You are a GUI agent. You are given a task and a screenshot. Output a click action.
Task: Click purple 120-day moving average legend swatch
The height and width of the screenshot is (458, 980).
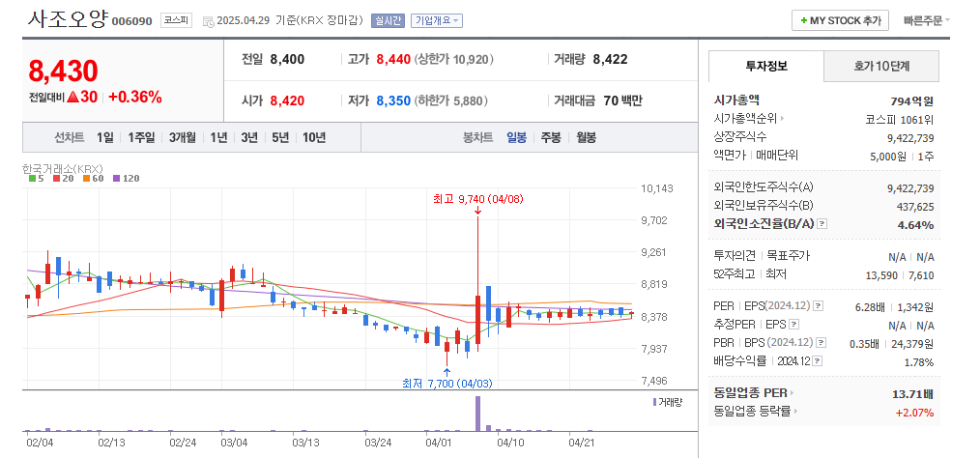tap(116, 179)
